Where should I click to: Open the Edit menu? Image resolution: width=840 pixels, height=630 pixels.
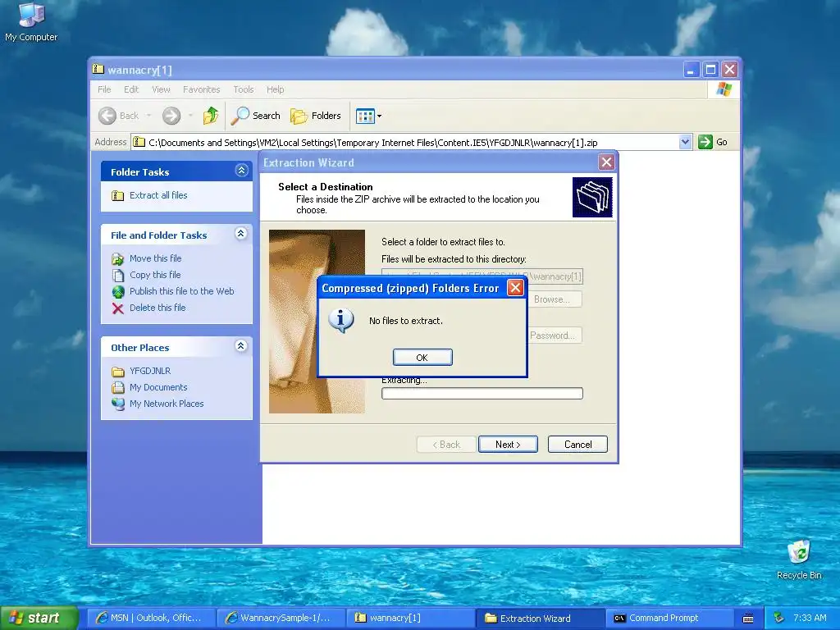point(131,89)
